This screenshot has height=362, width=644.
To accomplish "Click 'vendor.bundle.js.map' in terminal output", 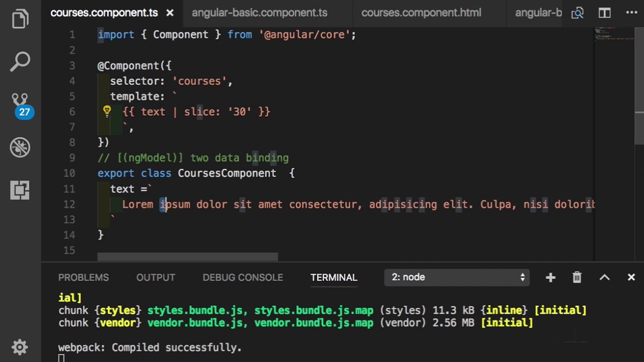I will pyautogui.click(x=313, y=323).
